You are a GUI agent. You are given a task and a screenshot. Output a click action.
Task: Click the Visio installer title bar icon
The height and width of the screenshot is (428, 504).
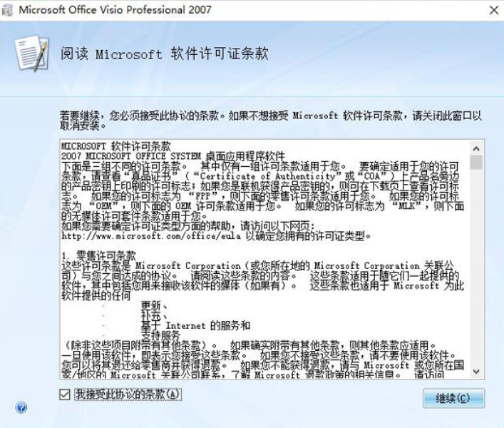pos(8,10)
